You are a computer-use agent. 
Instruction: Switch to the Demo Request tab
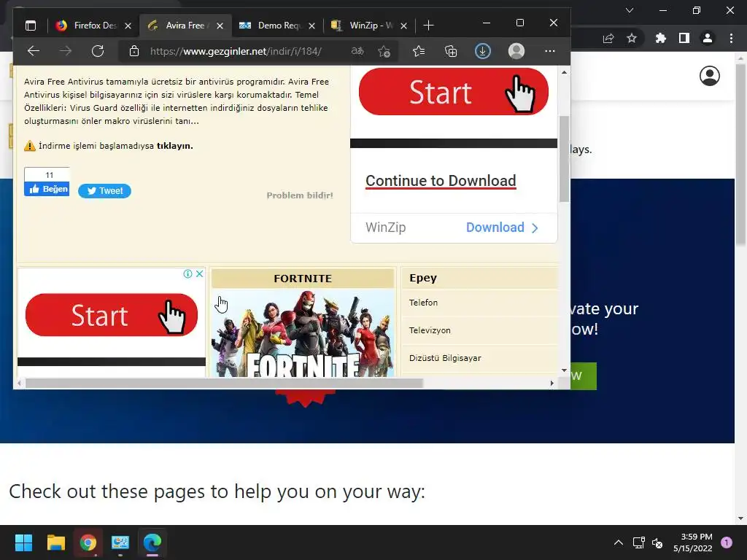(277, 26)
